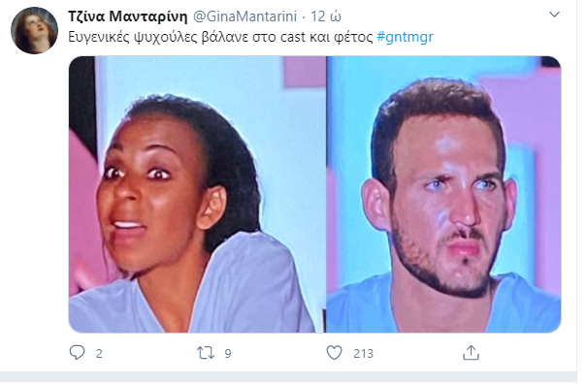Screen dimensions: 588x384
Task: Click the reply count 2
Action: tap(99, 354)
